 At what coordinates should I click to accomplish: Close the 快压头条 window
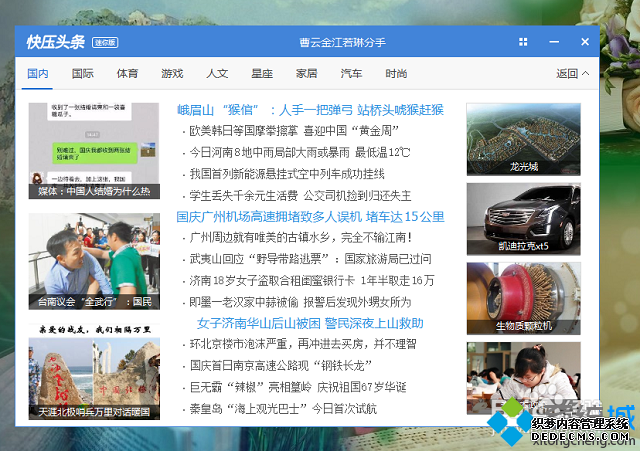[585, 42]
